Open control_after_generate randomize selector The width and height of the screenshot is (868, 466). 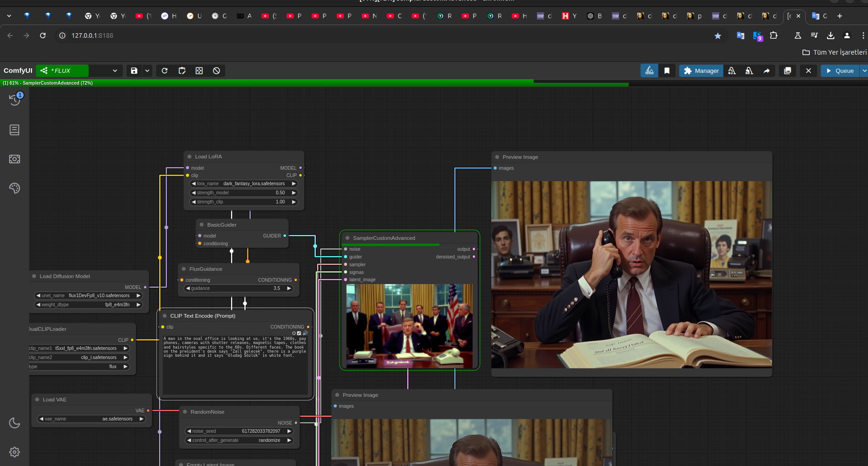coord(239,441)
